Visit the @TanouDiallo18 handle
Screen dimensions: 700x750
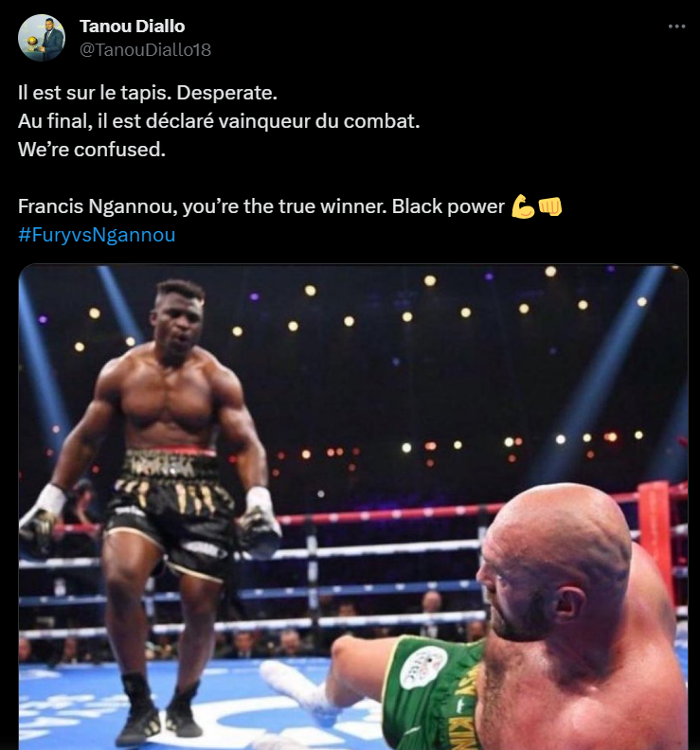(x=145, y=50)
